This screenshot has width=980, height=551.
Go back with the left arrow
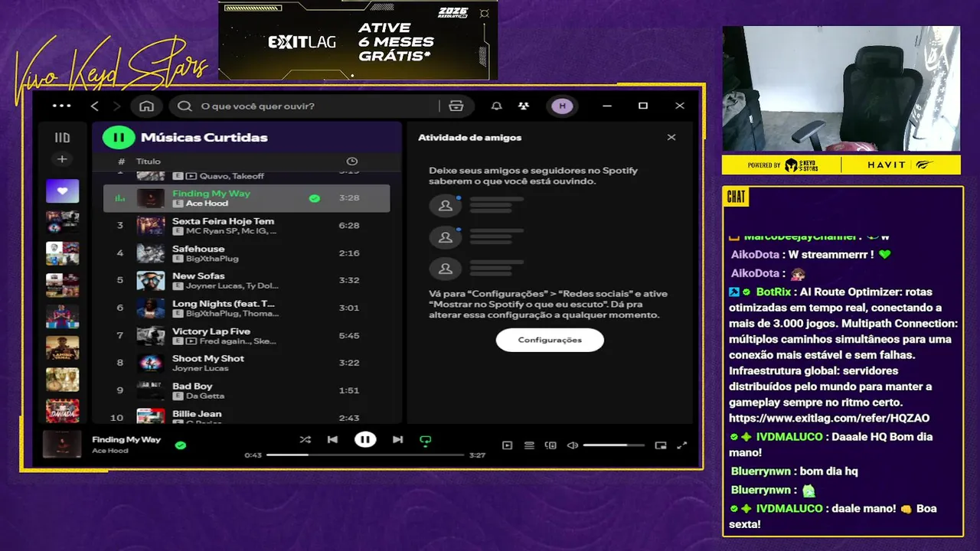95,106
